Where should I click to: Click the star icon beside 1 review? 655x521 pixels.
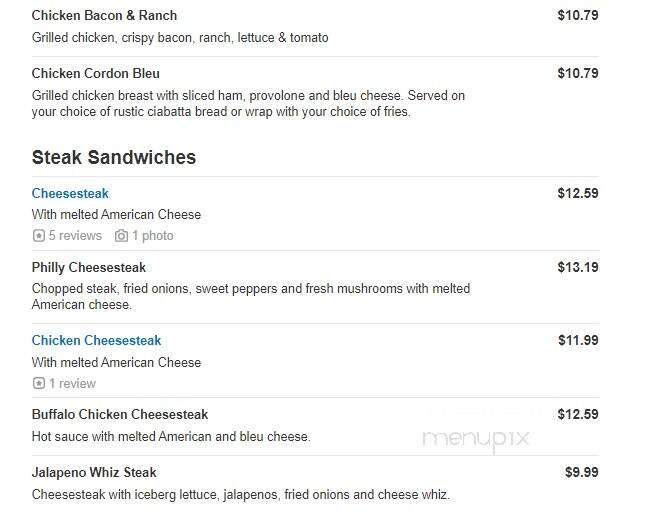39,383
